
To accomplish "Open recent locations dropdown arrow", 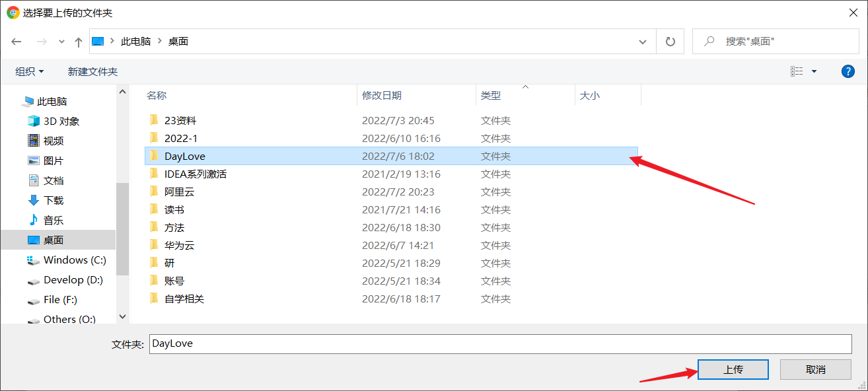I will (x=61, y=42).
